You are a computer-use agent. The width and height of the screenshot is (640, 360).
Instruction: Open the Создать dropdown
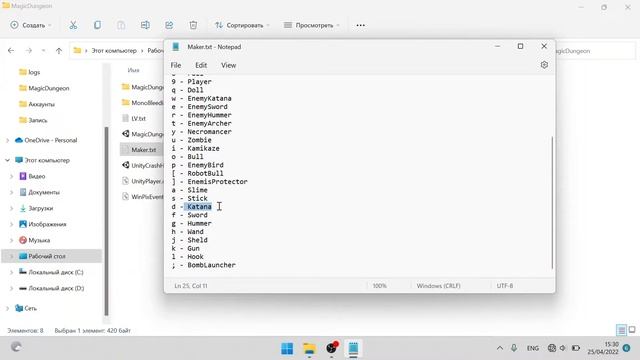pos(31,25)
